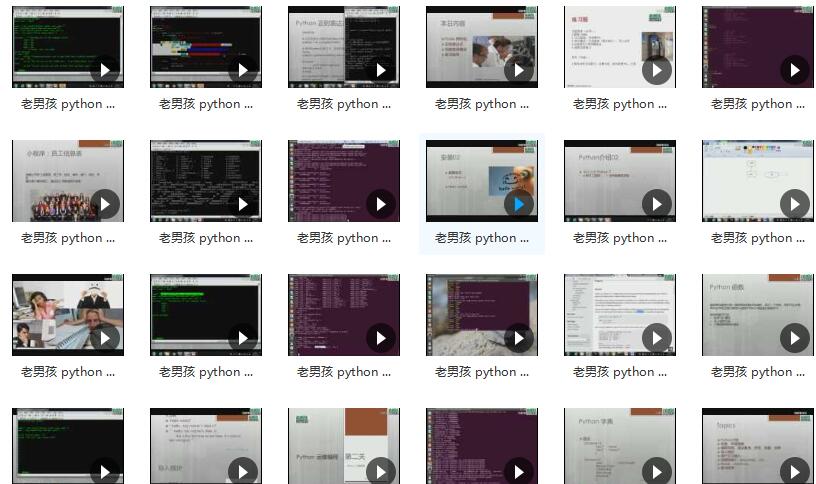Open the 本日内容 thumbnail with two men
Image resolution: width=816 pixels, height=484 pixels.
tap(482, 47)
